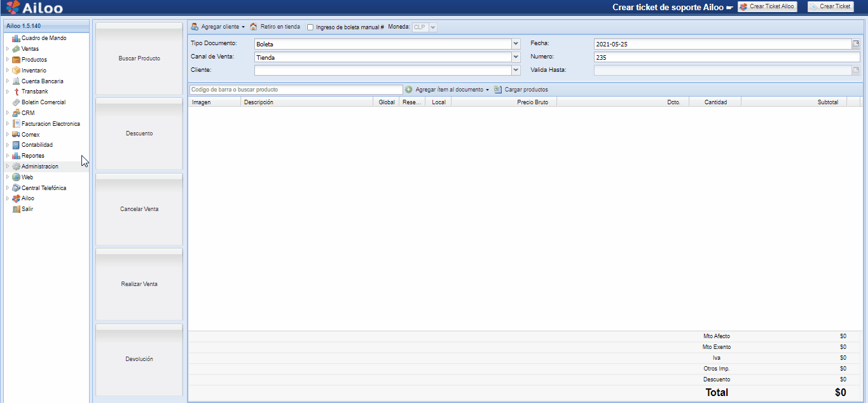Click the Subtotal column header
Viewport: 868px width, 403px height.
point(794,102)
